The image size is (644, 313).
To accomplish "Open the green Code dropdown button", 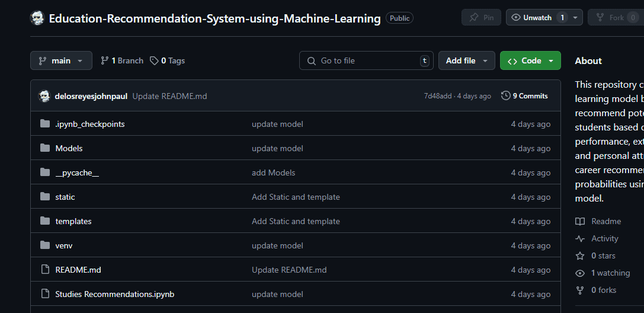I will [x=530, y=61].
